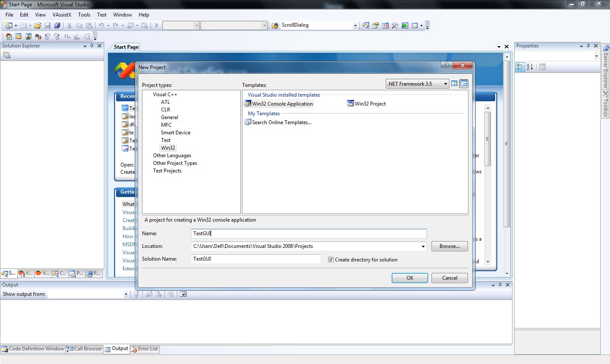
Task: Open the Command Window toolbar icon
Action: [x=415, y=25]
